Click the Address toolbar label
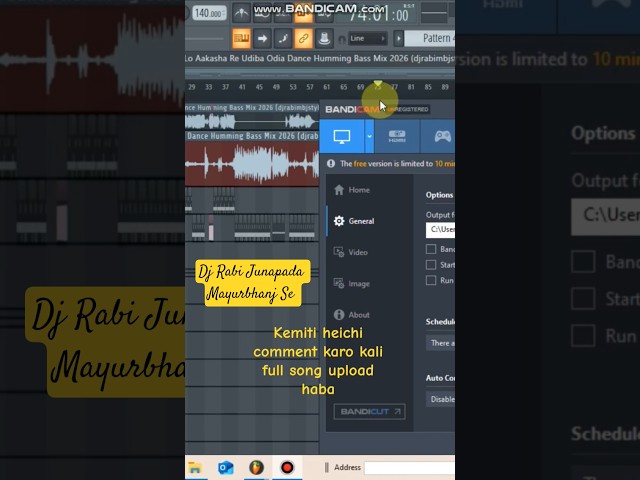640x480 pixels. pos(347,468)
